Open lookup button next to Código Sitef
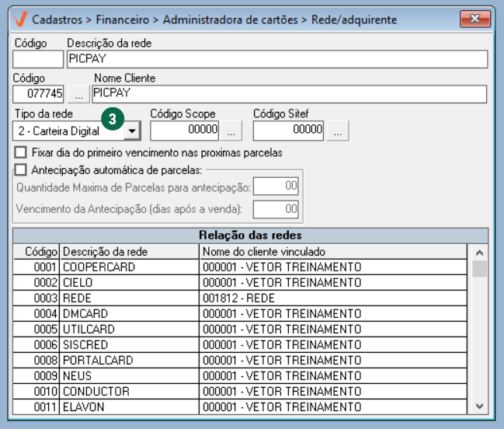Viewport: 504px width, 429px height. (x=338, y=131)
